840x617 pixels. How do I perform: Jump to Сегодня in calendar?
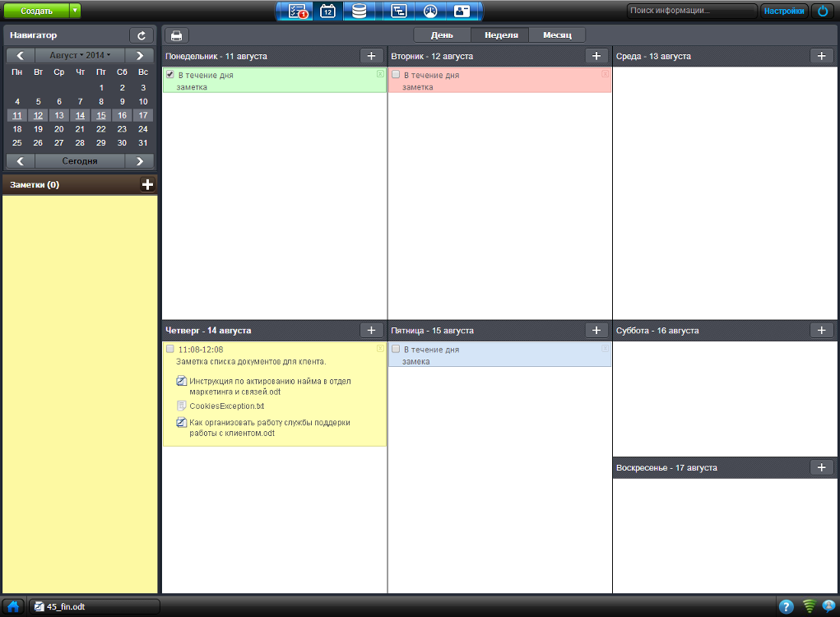tap(80, 160)
